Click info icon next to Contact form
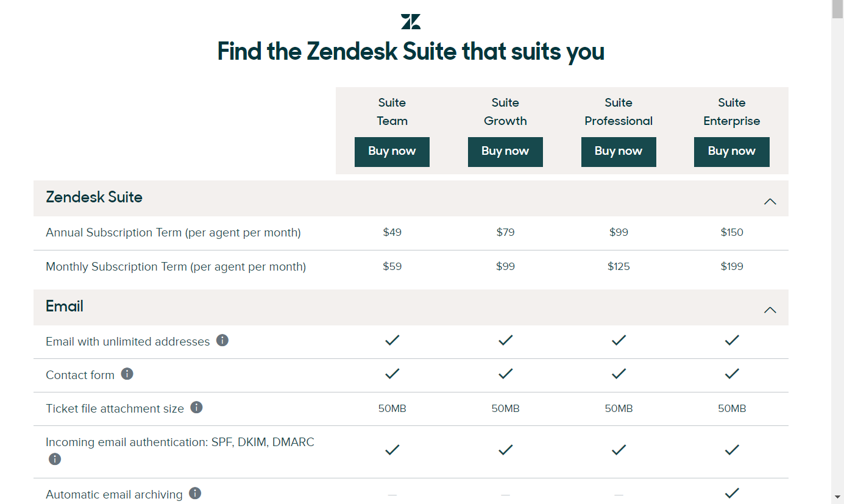Viewport: 844px width, 504px height. (x=127, y=374)
